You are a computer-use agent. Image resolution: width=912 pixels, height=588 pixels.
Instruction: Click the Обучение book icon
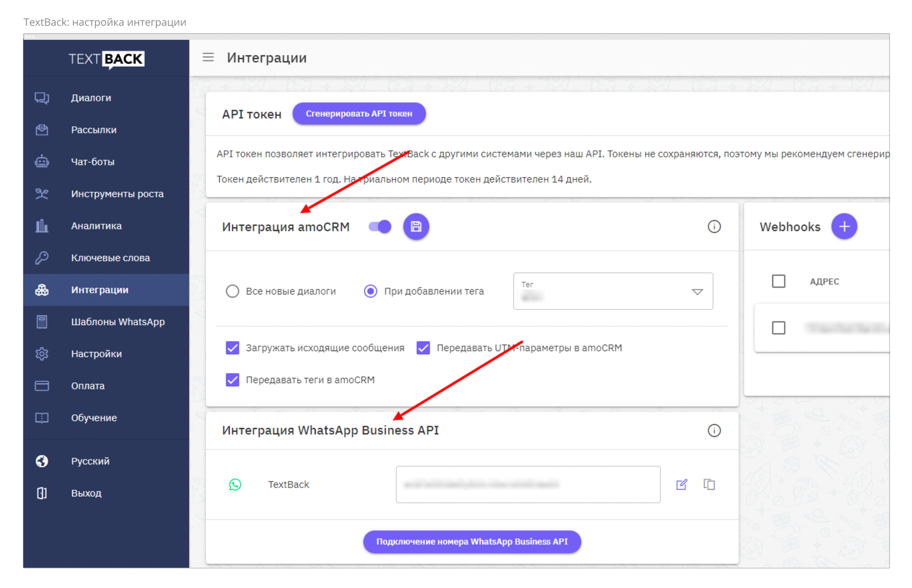pos(42,418)
